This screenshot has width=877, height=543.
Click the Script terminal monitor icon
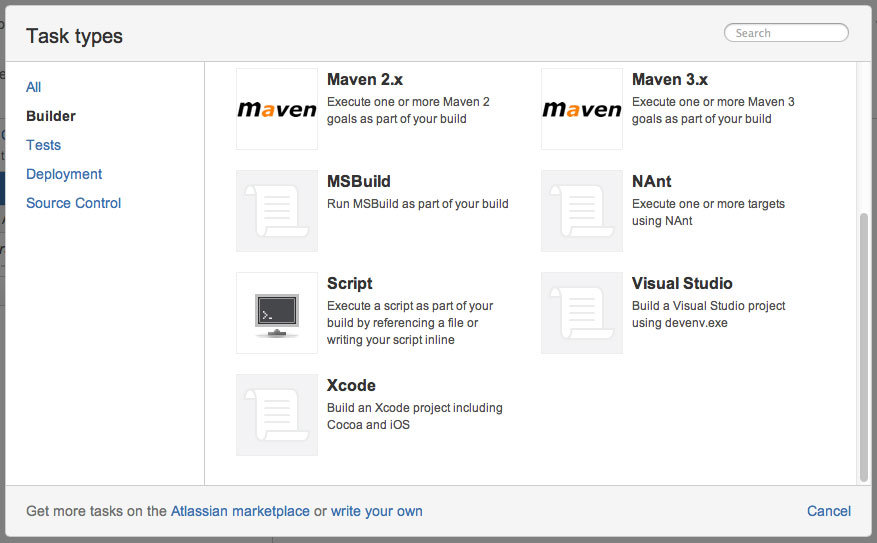coord(277,313)
